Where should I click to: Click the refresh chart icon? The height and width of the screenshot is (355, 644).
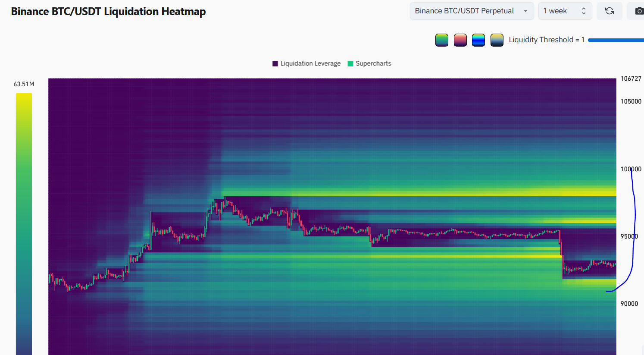[609, 11]
